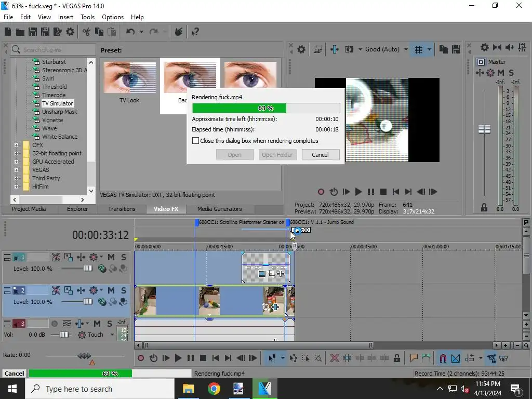The width and height of the screenshot is (532, 399).
Task: Toggle Master bus Solo button
Action: (x=511, y=73)
